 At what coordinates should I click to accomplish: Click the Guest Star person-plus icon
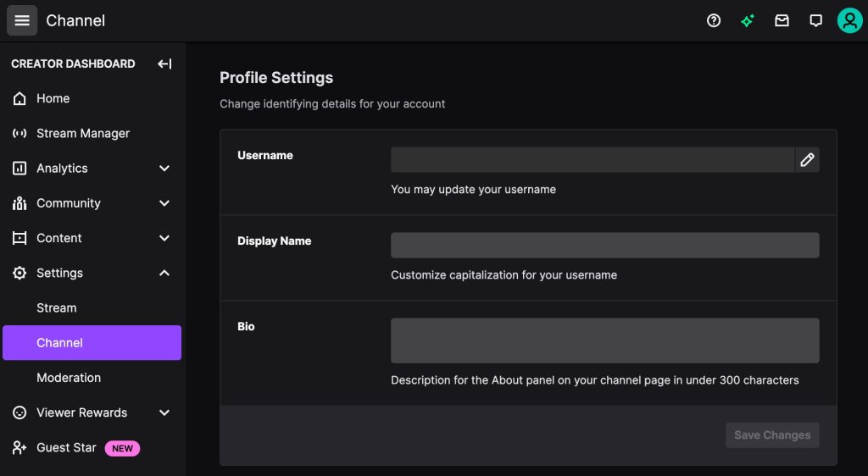pos(19,447)
